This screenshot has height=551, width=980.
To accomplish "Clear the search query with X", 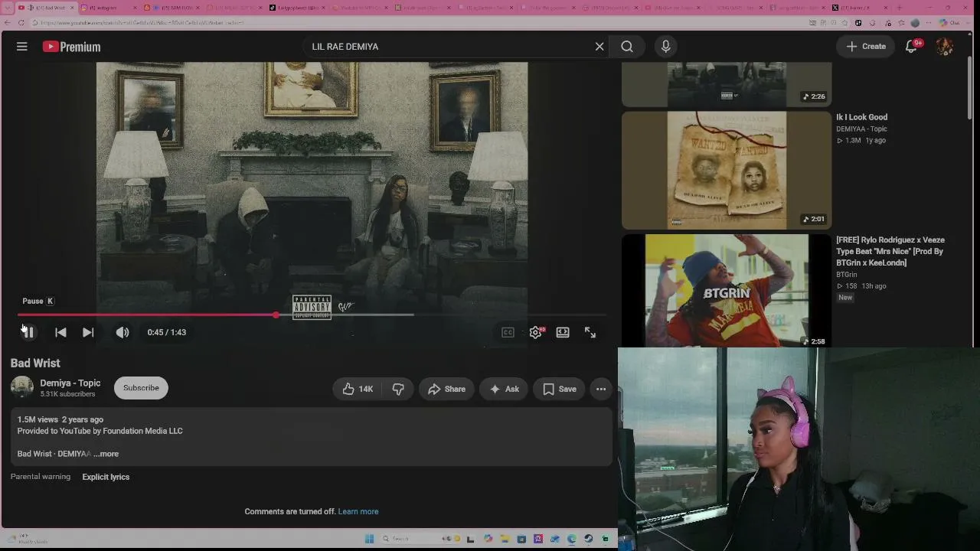I will 599,47.
